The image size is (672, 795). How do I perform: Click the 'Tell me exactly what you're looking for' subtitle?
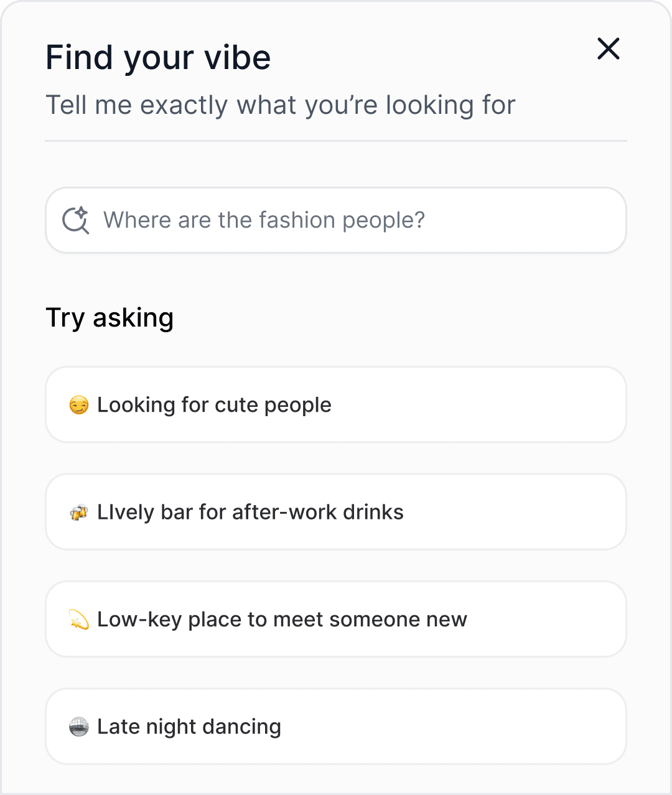[281, 105]
